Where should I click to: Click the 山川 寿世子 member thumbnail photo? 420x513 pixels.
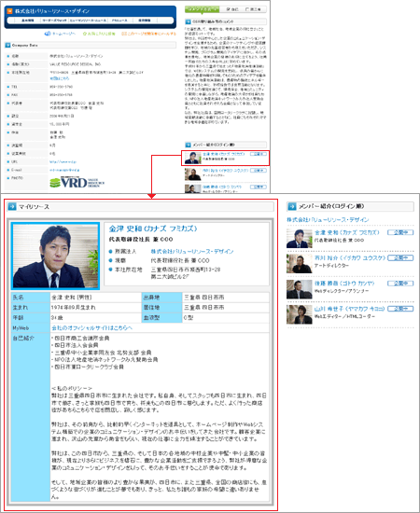(300, 314)
